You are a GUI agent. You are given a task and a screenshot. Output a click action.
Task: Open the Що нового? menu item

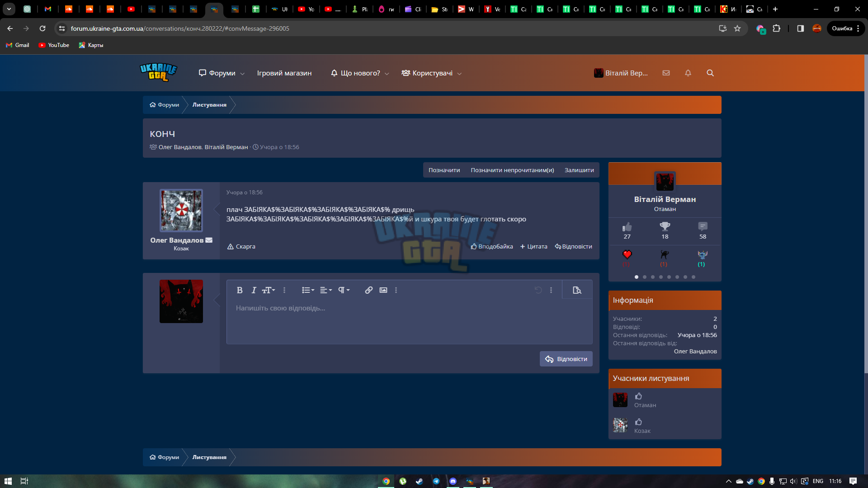pos(355,73)
